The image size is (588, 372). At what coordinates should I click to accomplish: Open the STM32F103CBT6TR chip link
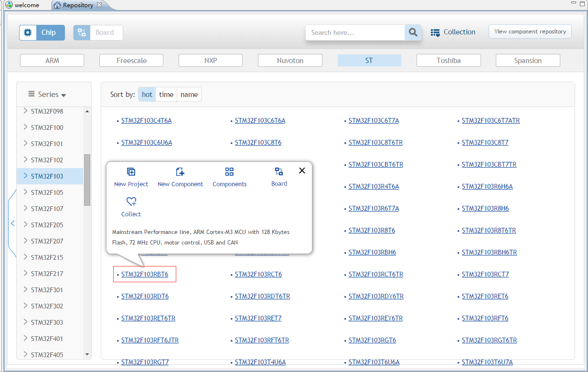click(376, 164)
